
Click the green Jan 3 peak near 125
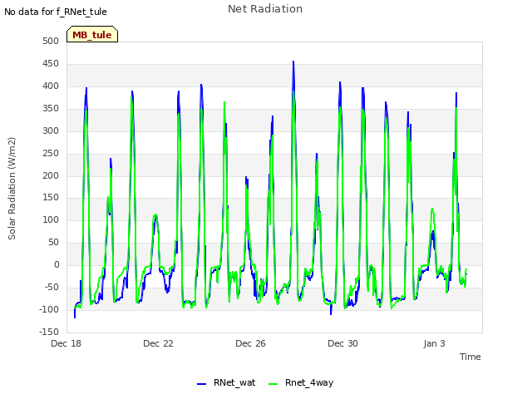(x=432, y=209)
